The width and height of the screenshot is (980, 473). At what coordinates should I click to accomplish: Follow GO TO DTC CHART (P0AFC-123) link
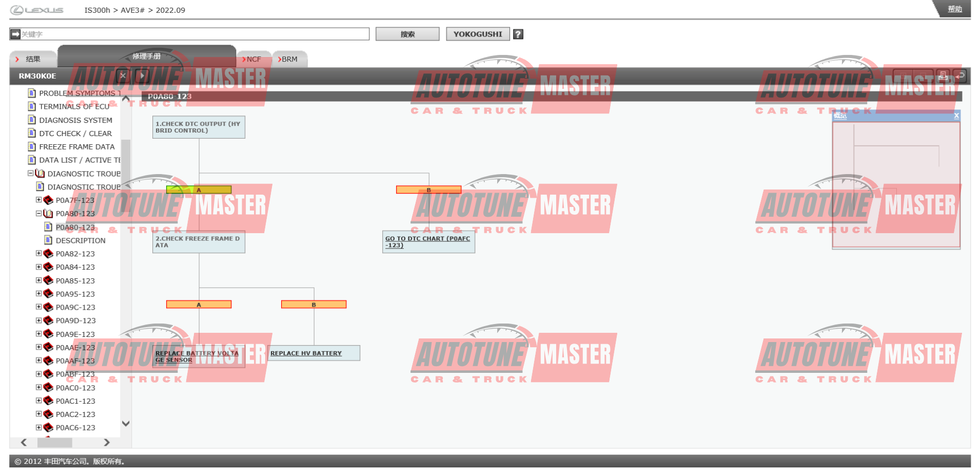pos(427,242)
